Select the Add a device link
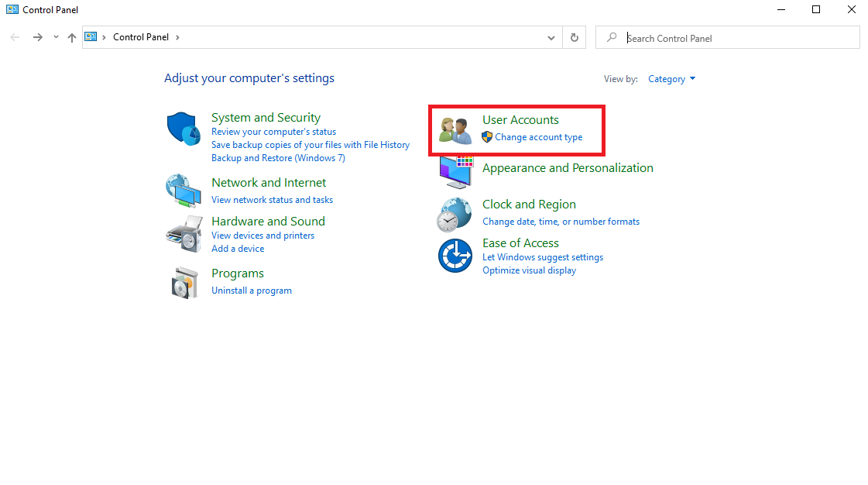The image size is (868, 485). pyautogui.click(x=238, y=249)
